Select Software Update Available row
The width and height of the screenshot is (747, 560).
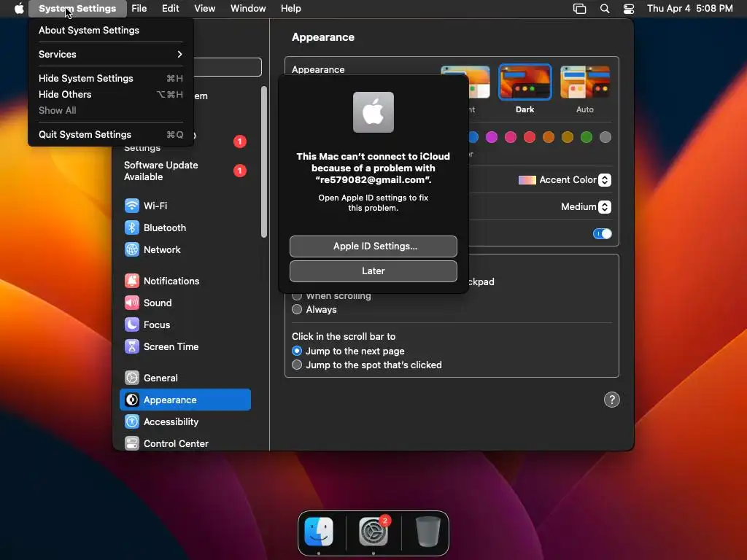pyautogui.click(x=185, y=171)
